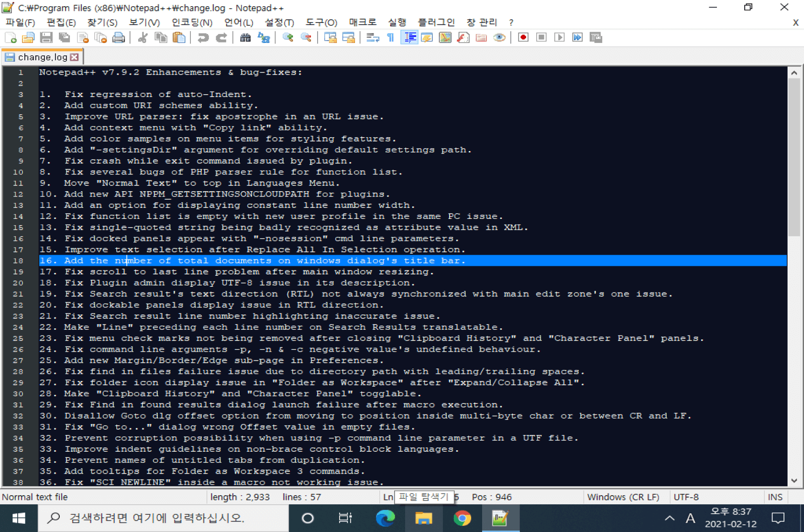The height and width of the screenshot is (532, 804).
Task: Toggle the Function List panel icon
Action: pos(463,38)
